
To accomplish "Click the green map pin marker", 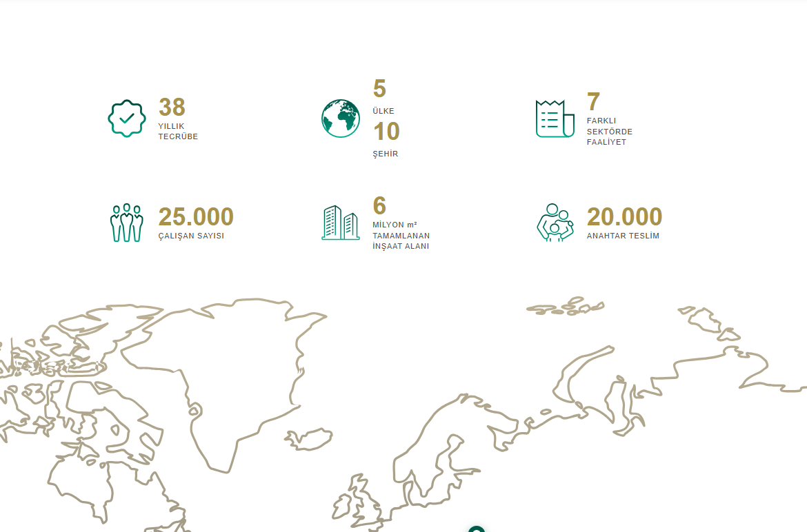I will tap(476, 529).
